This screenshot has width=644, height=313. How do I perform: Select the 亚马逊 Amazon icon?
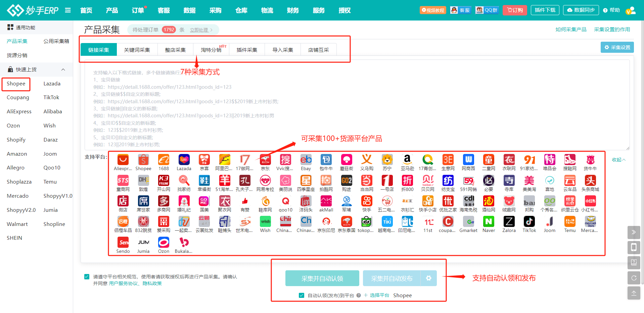click(x=407, y=160)
